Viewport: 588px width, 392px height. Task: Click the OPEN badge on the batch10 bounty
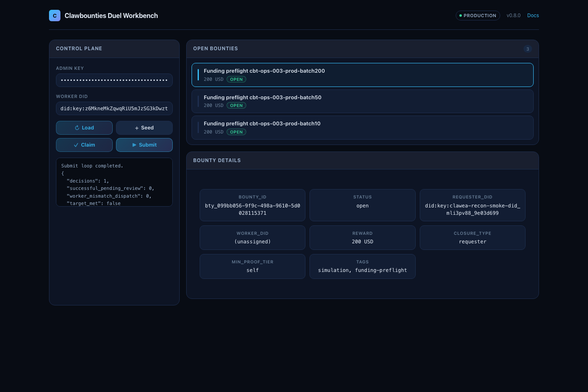pyautogui.click(x=236, y=132)
